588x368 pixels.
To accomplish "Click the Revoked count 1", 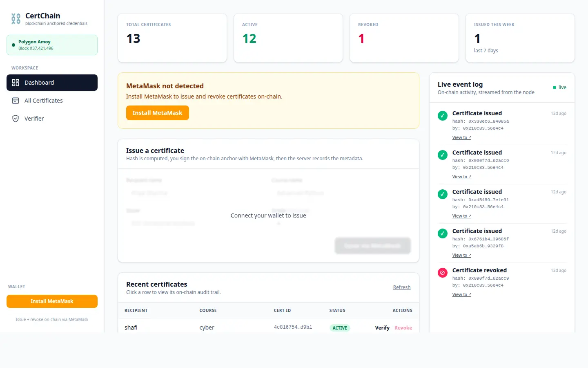I will pyautogui.click(x=361, y=38).
